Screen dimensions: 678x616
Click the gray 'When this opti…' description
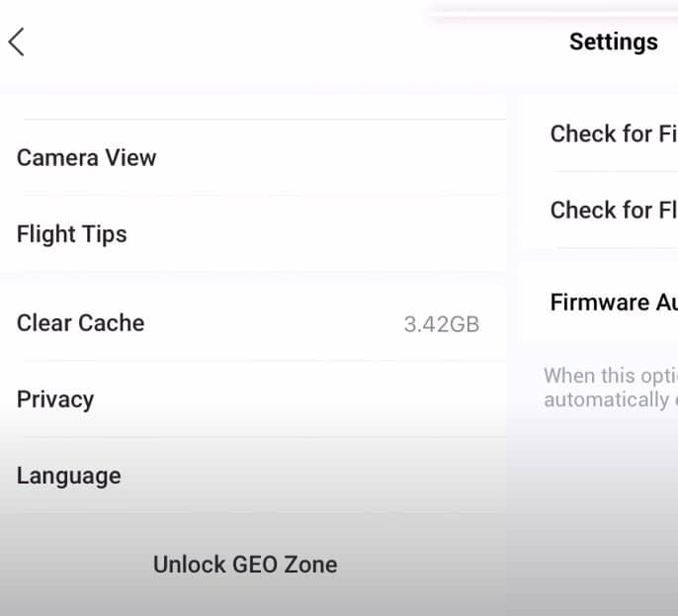click(x=611, y=376)
